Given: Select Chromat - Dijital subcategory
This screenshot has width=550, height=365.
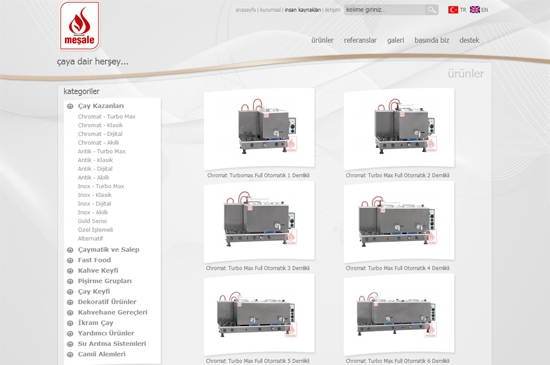Looking at the screenshot, I should pyautogui.click(x=100, y=134).
